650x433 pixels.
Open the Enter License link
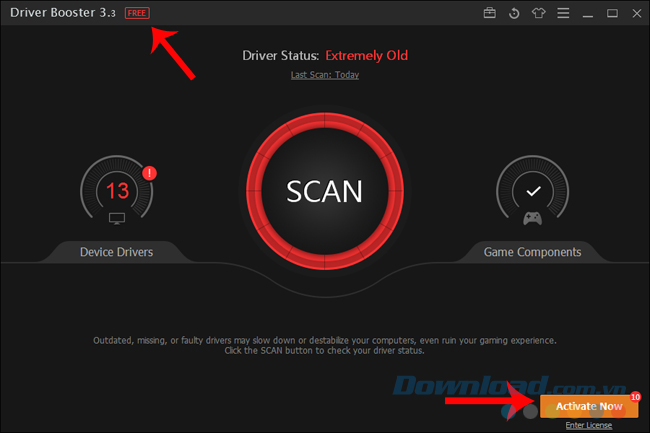[x=589, y=425]
